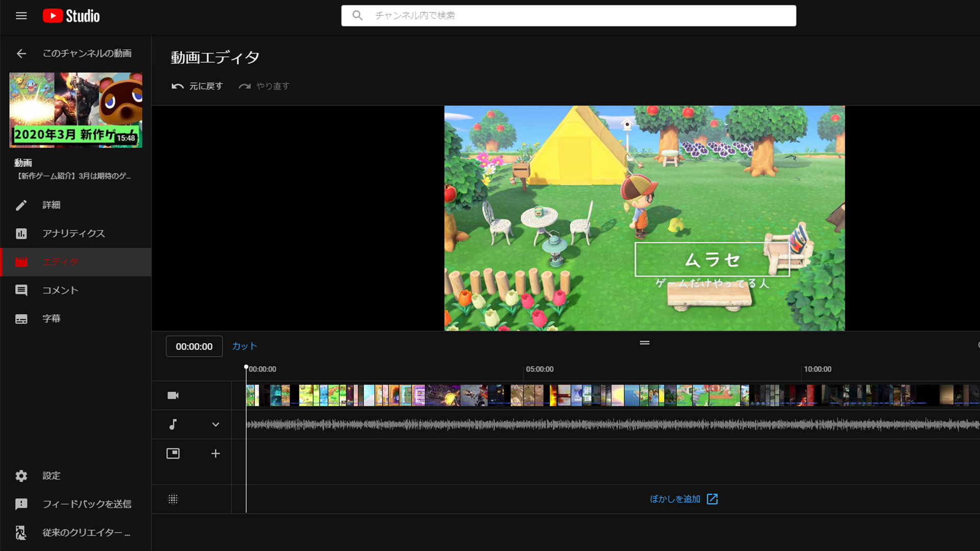Click the blur track grid icon
The height and width of the screenshot is (551, 980).
click(x=173, y=499)
